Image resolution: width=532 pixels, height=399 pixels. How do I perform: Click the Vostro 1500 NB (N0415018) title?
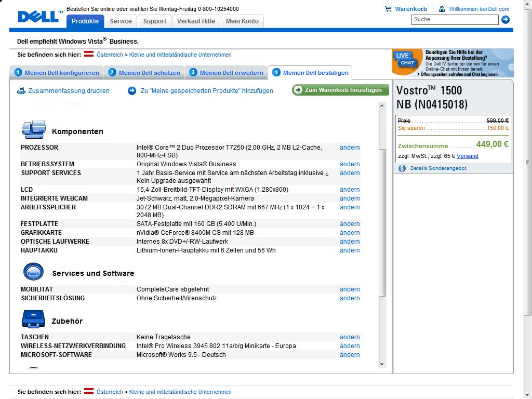(x=432, y=97)
